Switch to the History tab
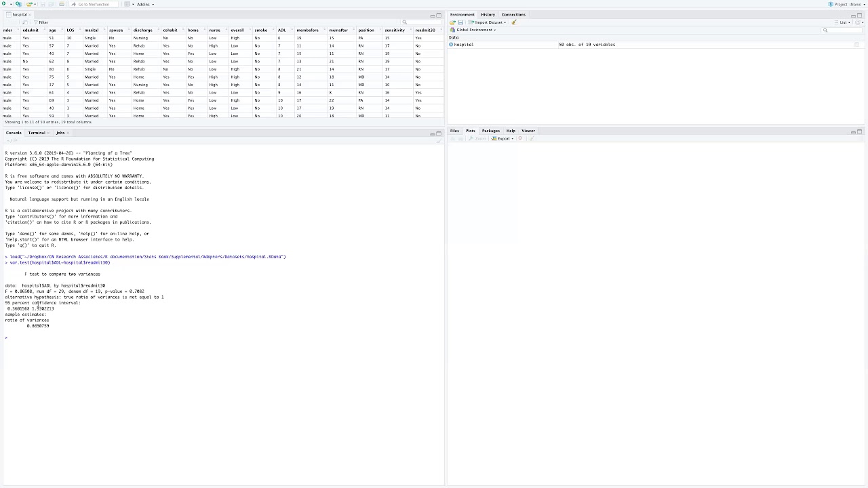This screenshot has height=488, width=868. click(488, 14)
